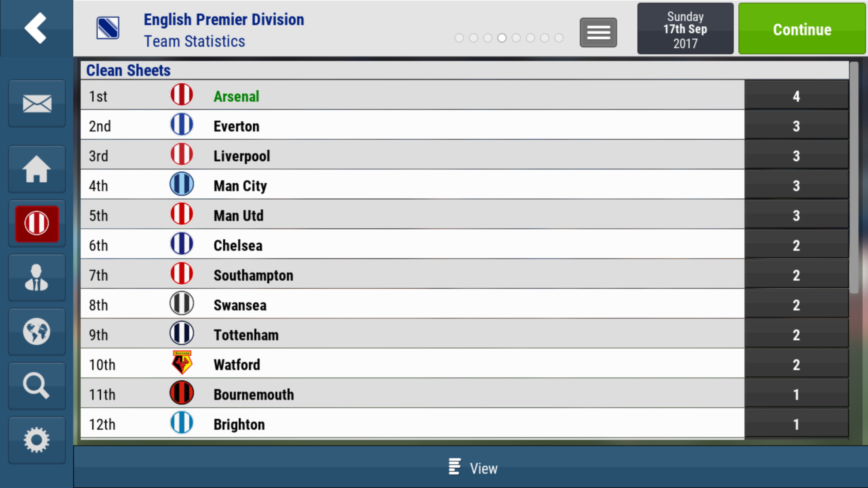
Task: Click the green Continue button
Action: click(802, 28)
